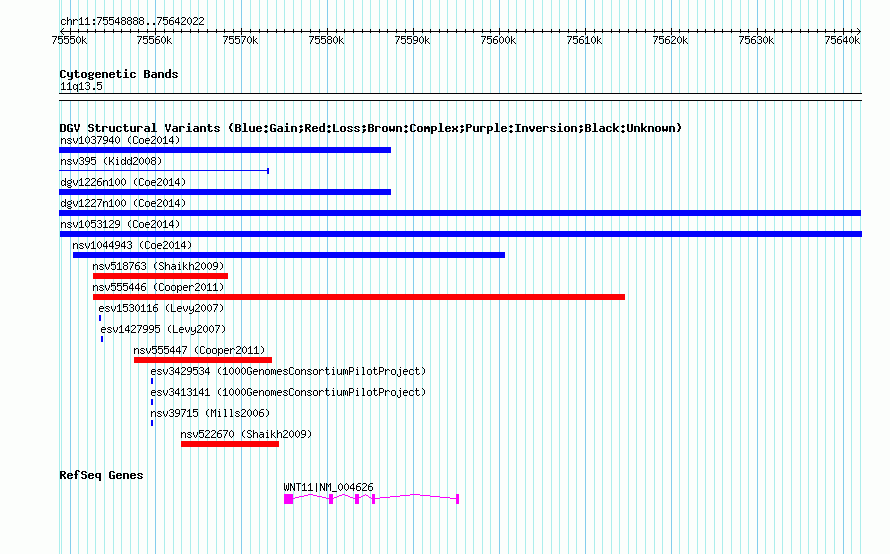Click the esv3413141 small blue marker
This screenshot has width=890, height=554.
152,402
